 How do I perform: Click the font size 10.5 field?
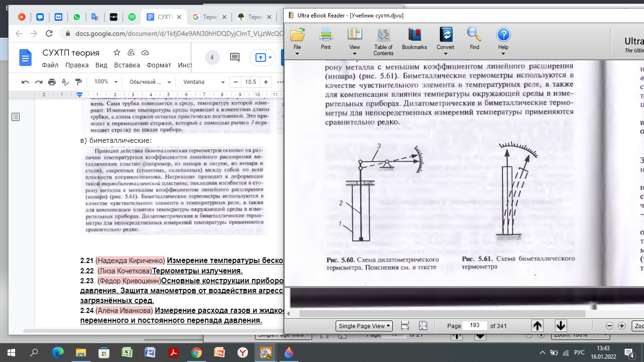point(250,82)
